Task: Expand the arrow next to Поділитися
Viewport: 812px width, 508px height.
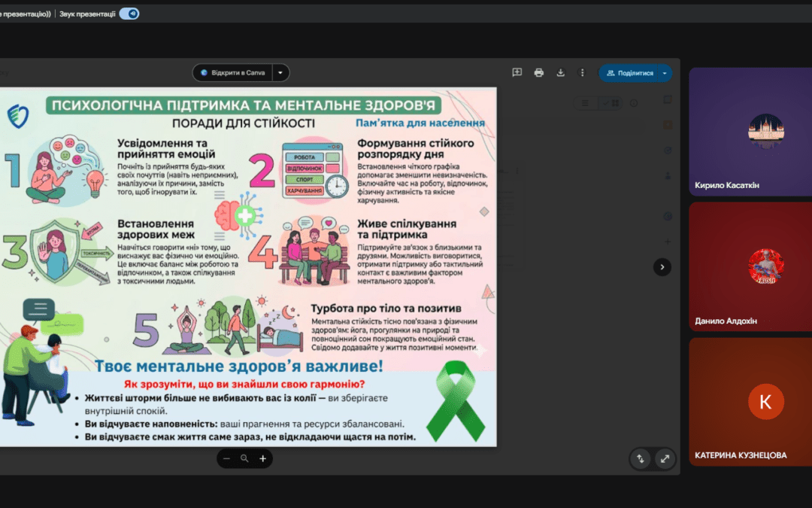Action: pyautogui.click(x=665, y=73)
